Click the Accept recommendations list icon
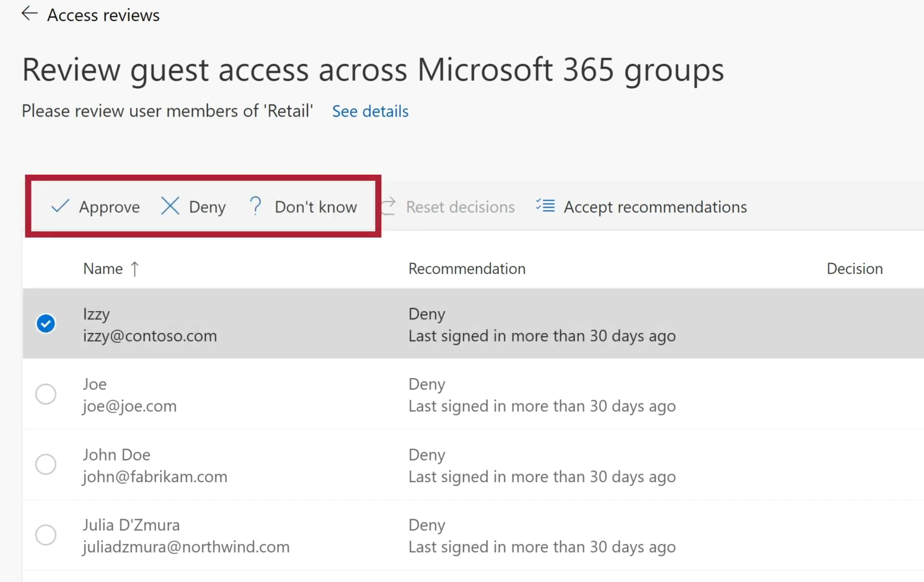The image size is (924, 582). click(545, 206)
